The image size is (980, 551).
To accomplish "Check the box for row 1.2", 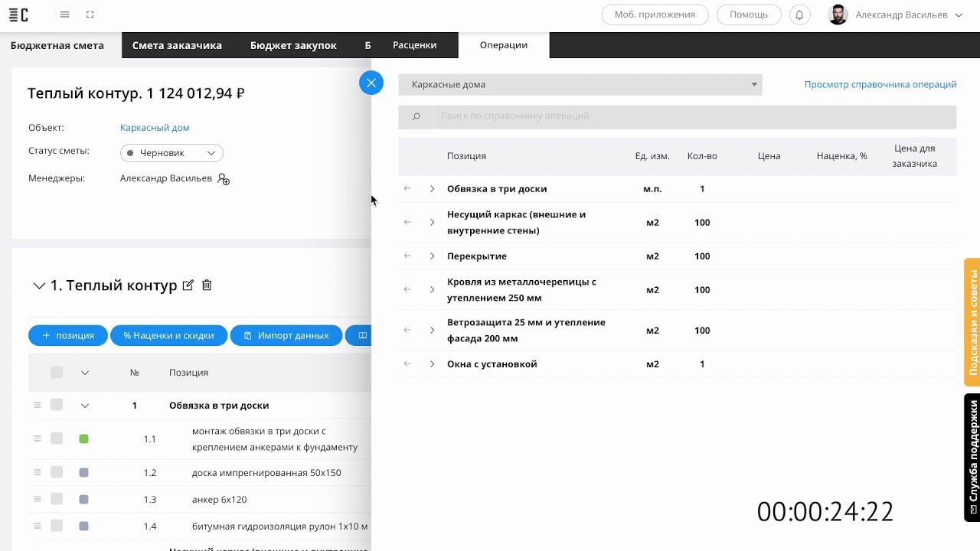I will tap(57, 472).
